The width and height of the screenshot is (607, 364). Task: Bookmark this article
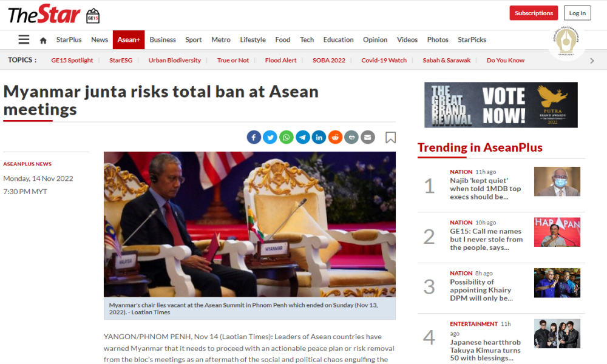(x=390, y=137)
